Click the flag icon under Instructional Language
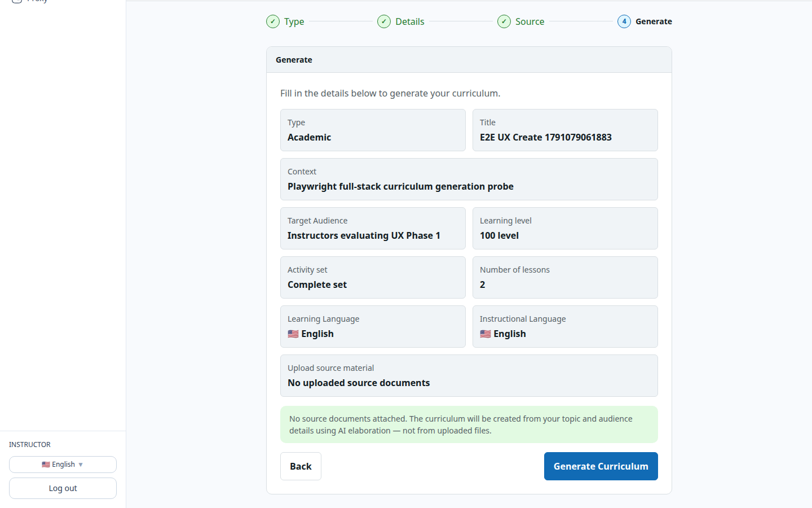The height and width of the screenshot is (508, 812). 486,334
